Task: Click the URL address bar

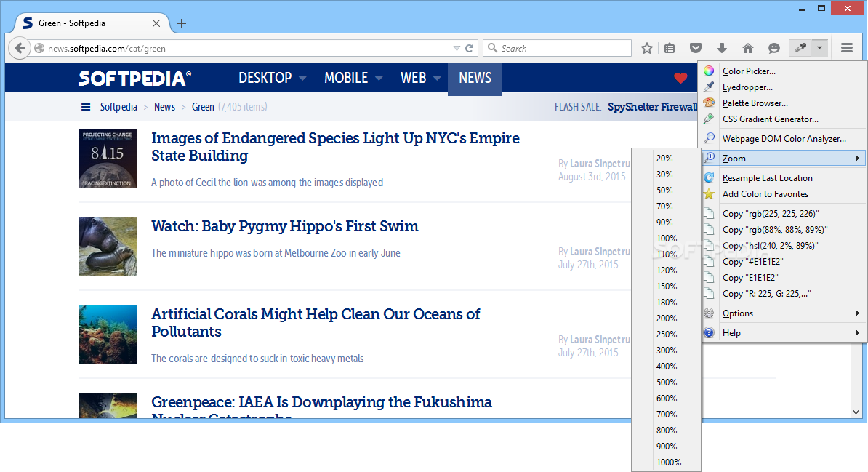Action: [x=249, y=48]
